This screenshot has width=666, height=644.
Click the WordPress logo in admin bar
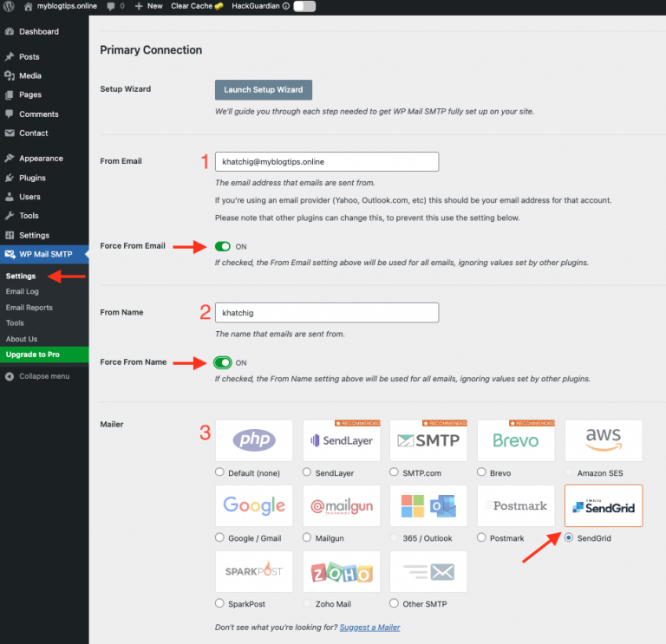[x=9, y=6]
